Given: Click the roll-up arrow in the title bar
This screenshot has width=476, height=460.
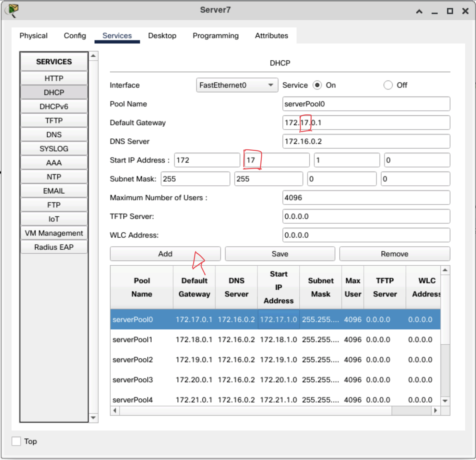Looking at the screenshot, I should (419, 11).
